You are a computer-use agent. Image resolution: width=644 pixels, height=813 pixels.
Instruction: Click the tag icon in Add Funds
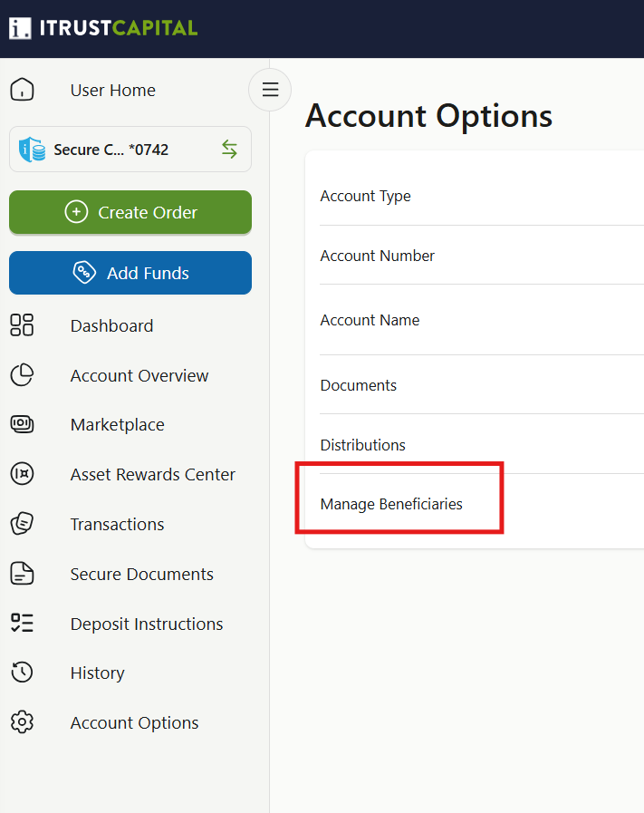tap(84, 272)
